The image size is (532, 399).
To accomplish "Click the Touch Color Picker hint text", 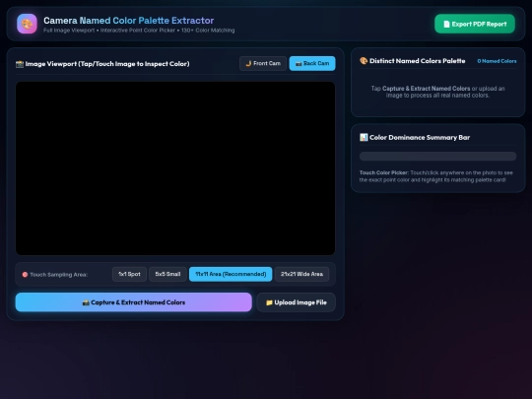I will click(x=436, y=176).
